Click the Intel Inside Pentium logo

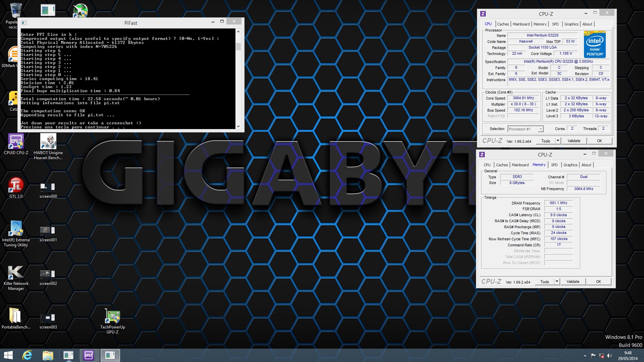[x=595, y=45]
